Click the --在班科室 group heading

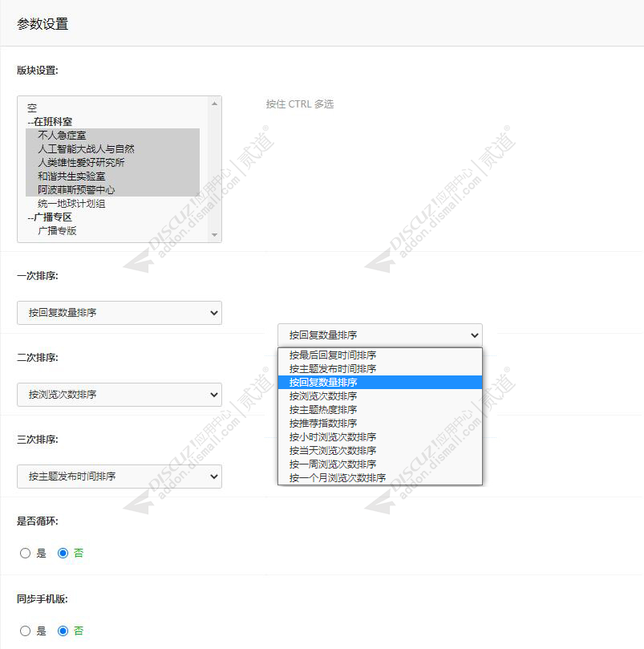pos(112,122)
